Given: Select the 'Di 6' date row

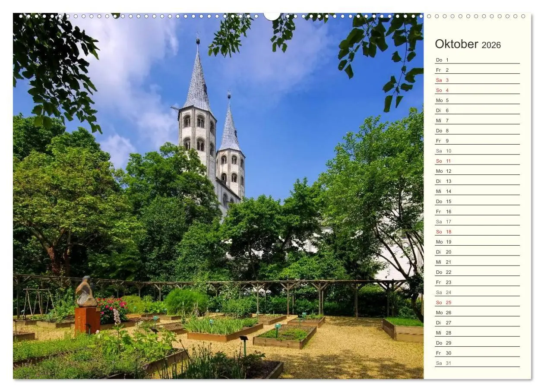Looking at the screenshot, I should pos(477,110).
